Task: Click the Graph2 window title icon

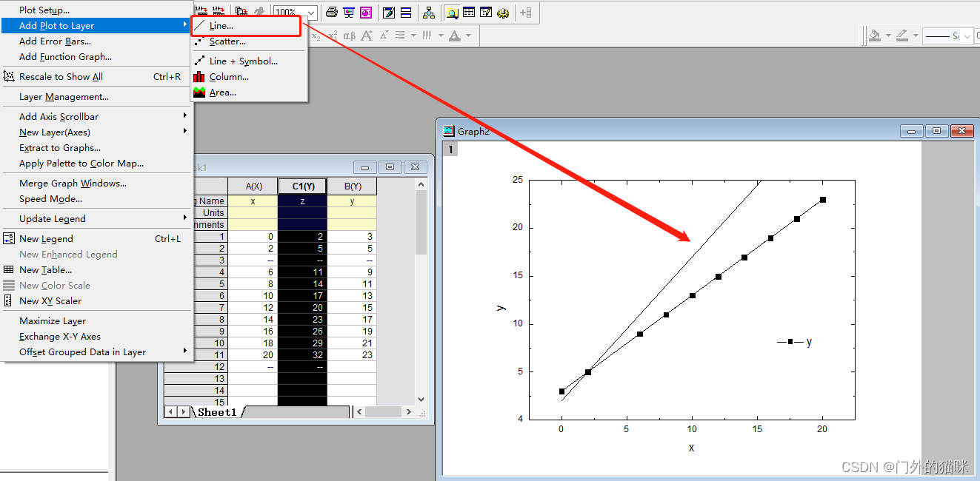Action: point(448,131)
